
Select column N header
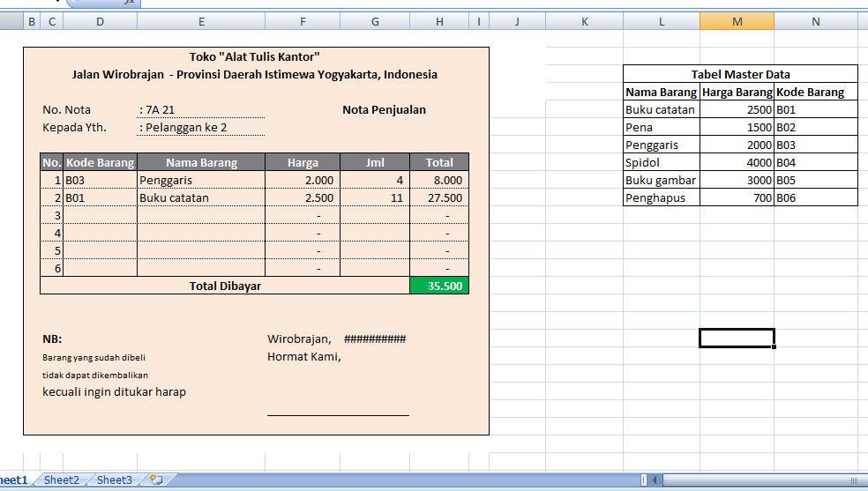click(816, 21)
